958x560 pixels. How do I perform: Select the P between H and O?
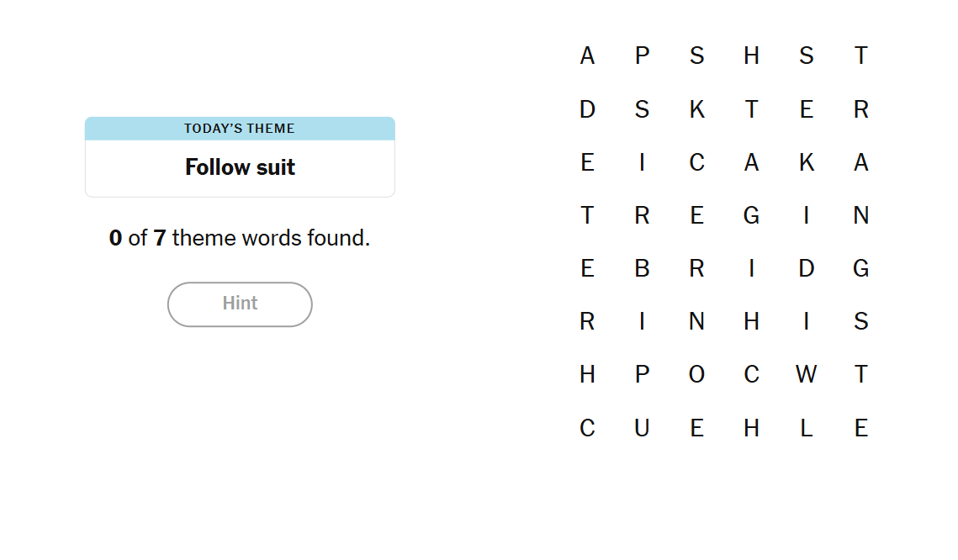(642, 375)
